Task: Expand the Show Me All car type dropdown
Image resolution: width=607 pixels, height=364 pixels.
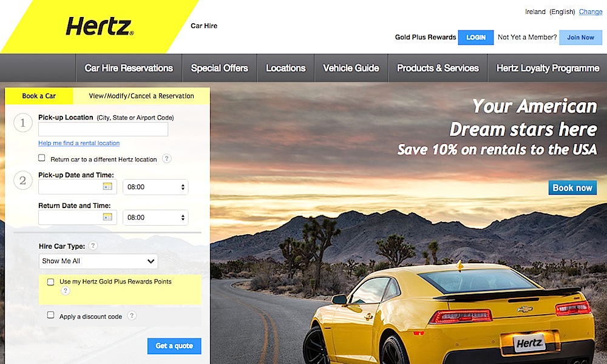Action: (98, 261)
